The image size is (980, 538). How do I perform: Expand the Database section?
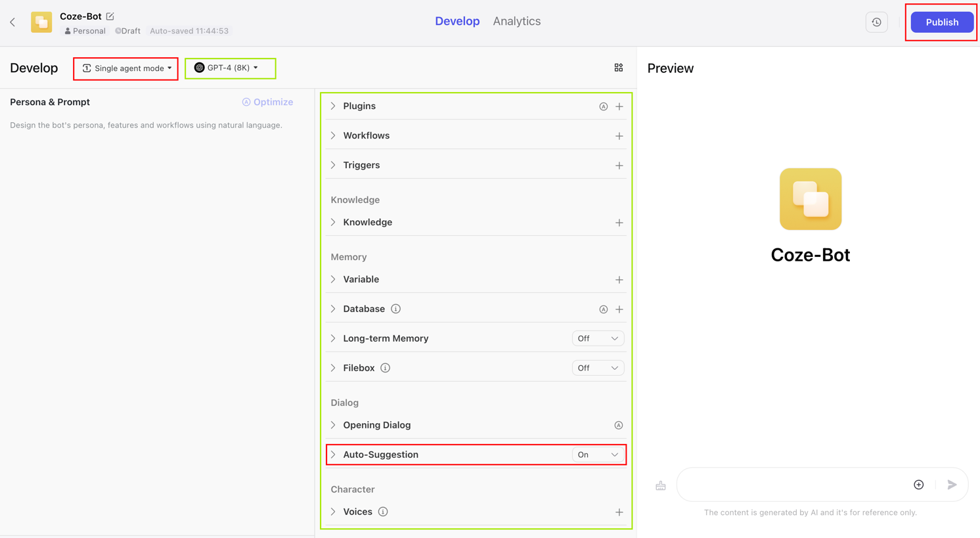click(x=333, y=309)
